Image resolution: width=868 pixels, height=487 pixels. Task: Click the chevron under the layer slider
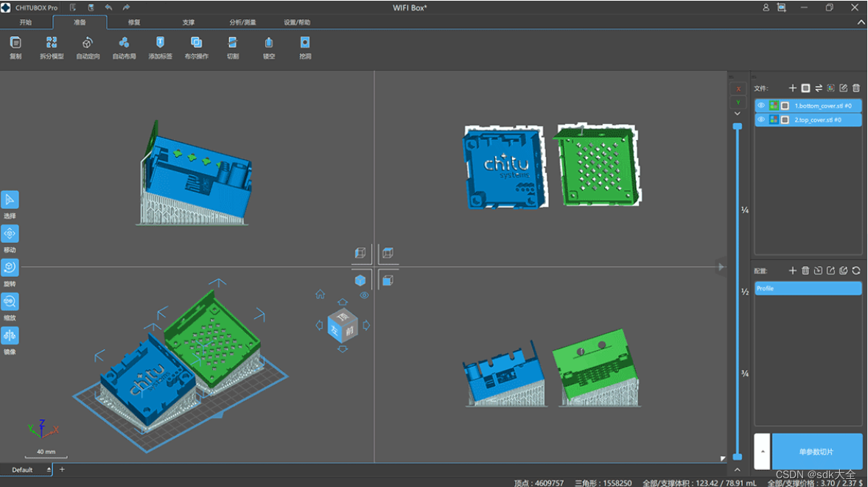[738, 469]
